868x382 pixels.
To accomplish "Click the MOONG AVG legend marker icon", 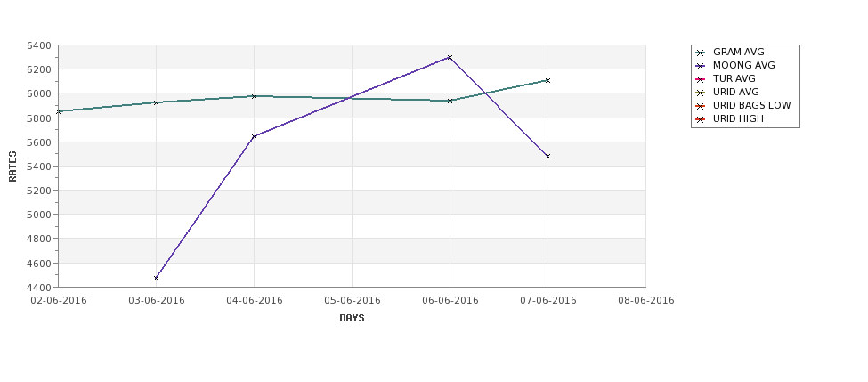I will [x=701, y=66].
